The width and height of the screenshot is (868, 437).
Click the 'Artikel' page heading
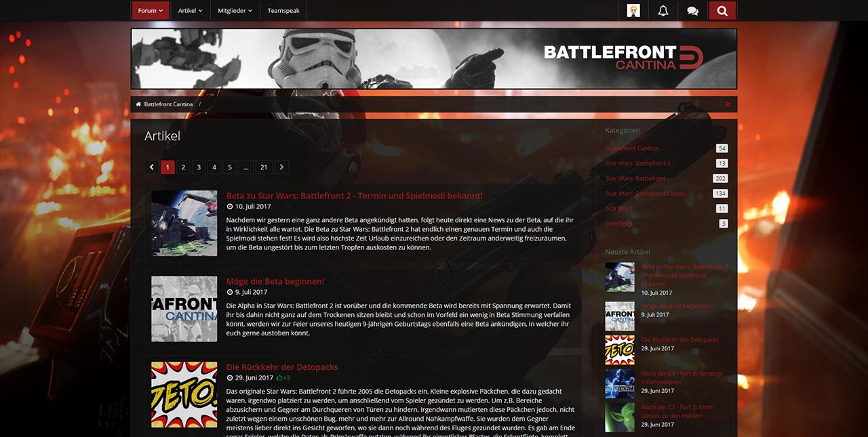point(163,136)
